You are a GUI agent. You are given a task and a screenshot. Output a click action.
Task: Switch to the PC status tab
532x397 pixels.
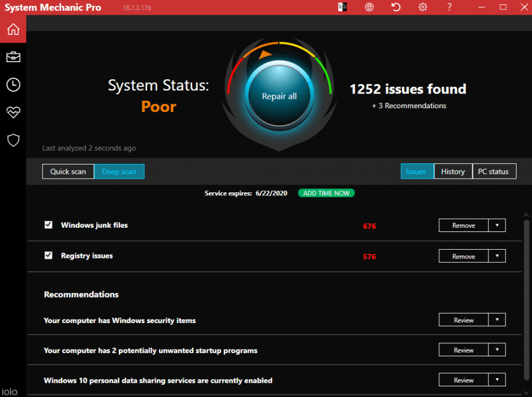(x=494, y=172)
